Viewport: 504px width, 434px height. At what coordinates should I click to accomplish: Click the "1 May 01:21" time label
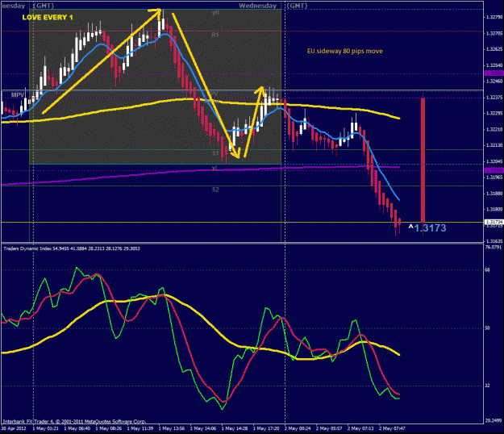tap(46, 428)
